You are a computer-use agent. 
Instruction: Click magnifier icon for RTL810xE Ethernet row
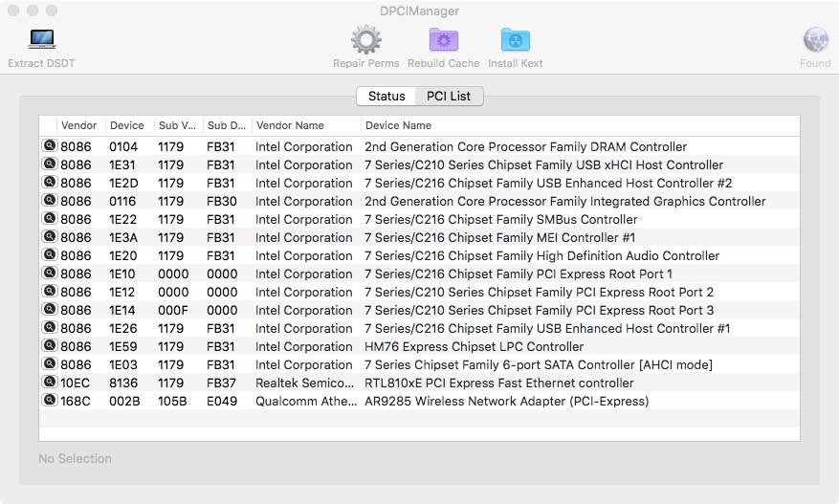49,382
